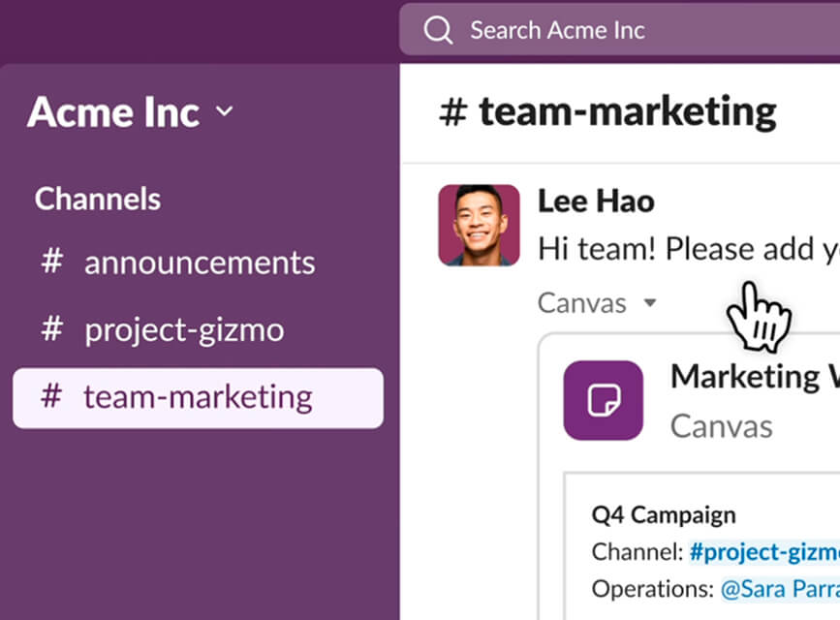The height and width of the screenshot is (620, 840).
Task: Click the 'Operations:' label in canvas preview
Action: tap(652, 589)
